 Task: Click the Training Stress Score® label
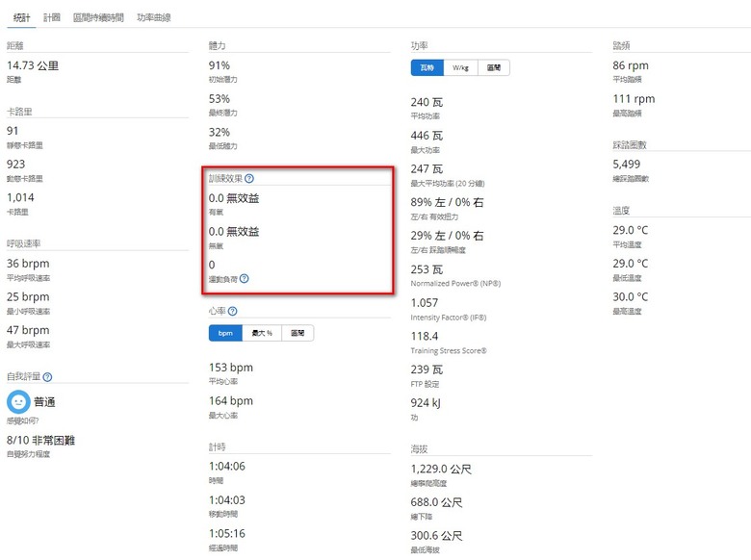[x=449, y=351]
